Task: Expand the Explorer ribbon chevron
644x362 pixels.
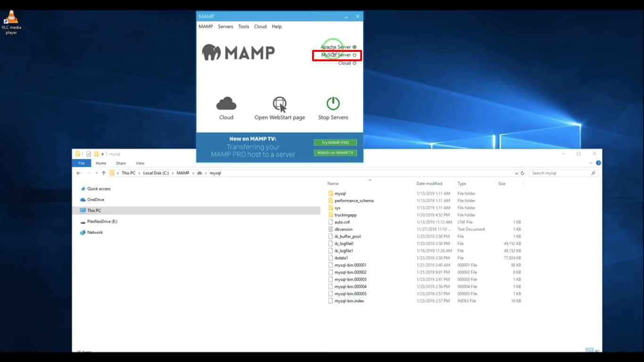Action: point(592,163)
